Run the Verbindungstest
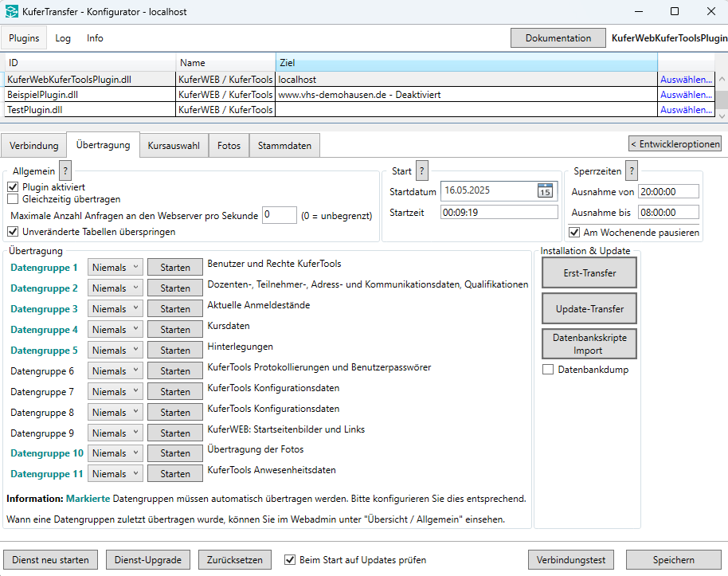 [x=570, y=560]
